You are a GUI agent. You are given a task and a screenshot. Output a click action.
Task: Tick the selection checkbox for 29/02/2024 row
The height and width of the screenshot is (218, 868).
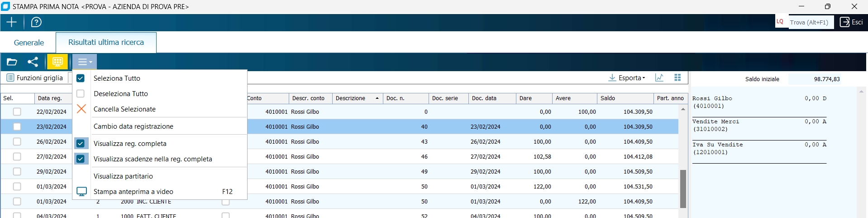coord(17,171)
